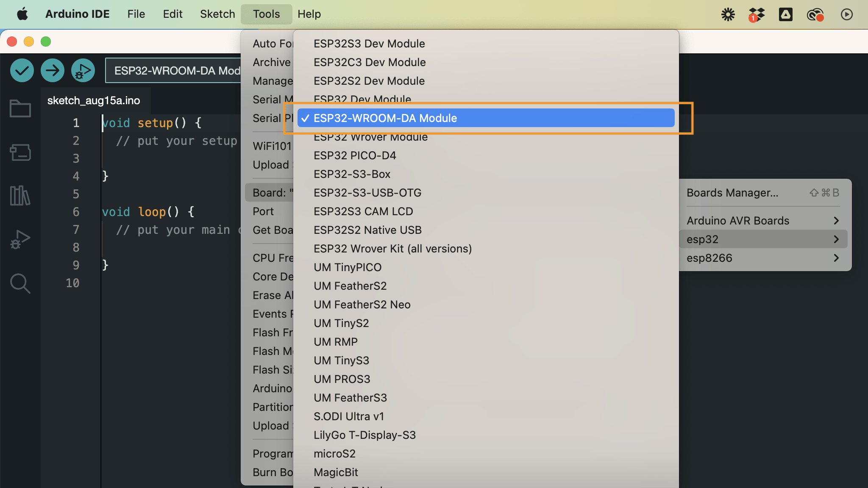Image resolution: width=868 pixels, height=488 pixels.
Task: Select ESP32 PICO-D4 board
Action: pyautogui.click(x=486, y=155)
